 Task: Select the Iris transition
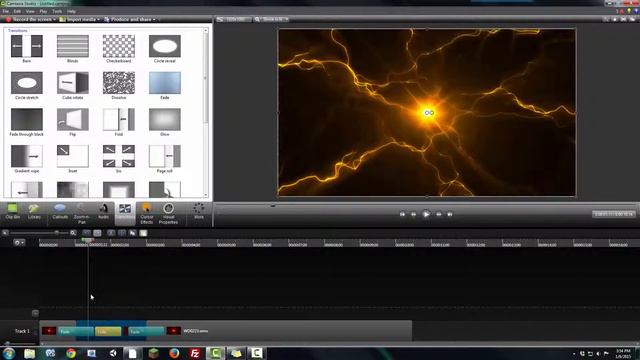point(119,156)
